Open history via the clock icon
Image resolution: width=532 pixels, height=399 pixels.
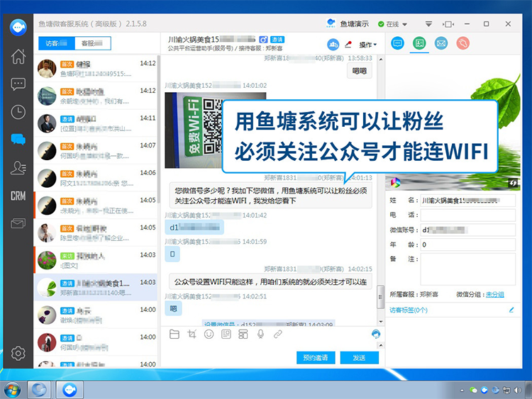[x=18, y=112]
